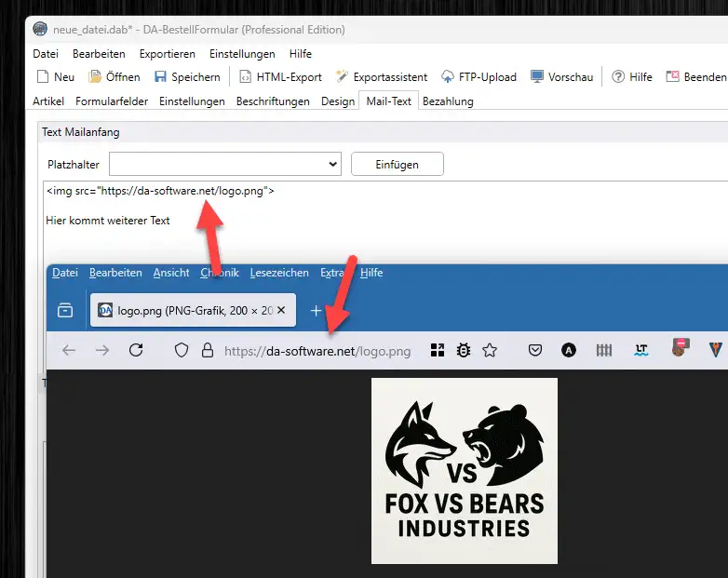Click the Einfügen button
Screen dimensions: 728x578
click(x=397, y=164)
